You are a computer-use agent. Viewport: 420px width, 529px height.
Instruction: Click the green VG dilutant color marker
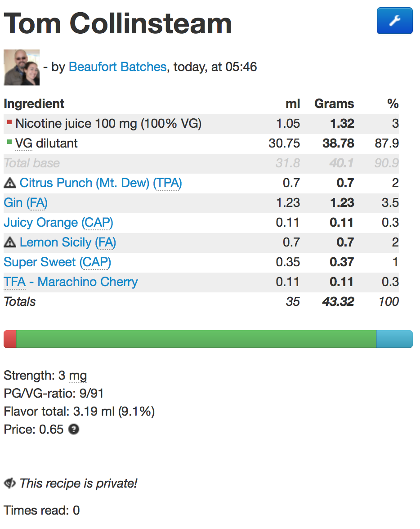tap(9, 142)
